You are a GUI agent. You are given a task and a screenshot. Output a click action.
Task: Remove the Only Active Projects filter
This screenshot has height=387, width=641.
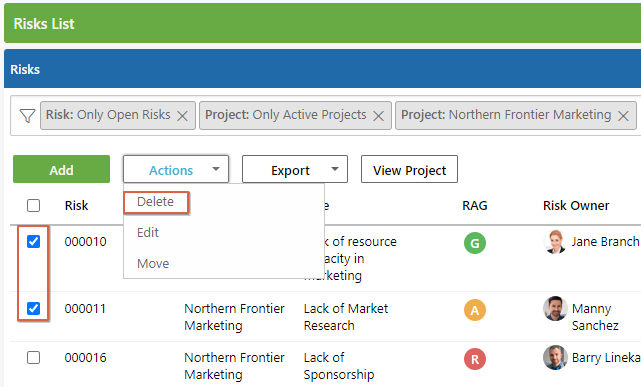[379, 116]
